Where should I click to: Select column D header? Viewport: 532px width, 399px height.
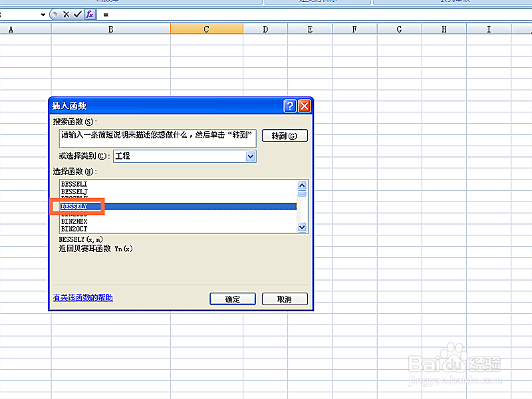(265, 29)
